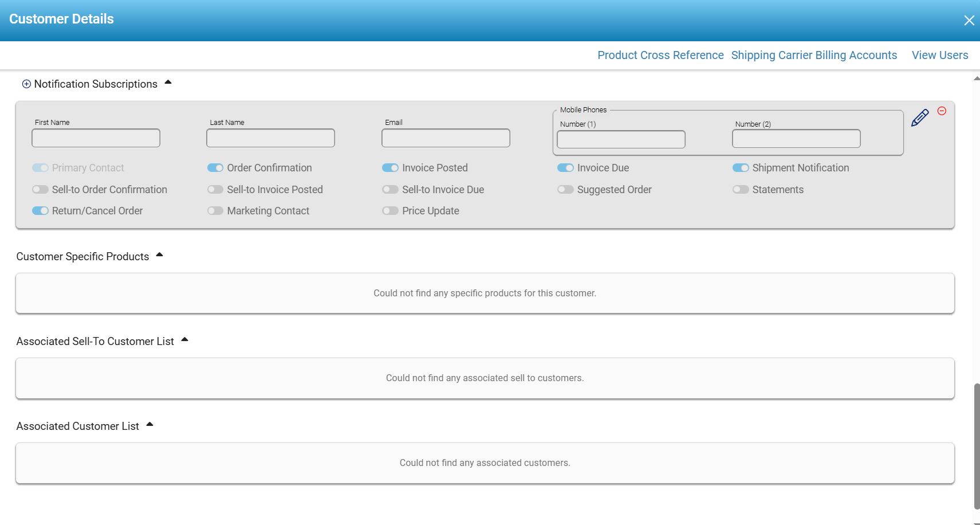Collapse the Associated Customer List section
Viewport: 980px width, 525px height.
tap(149, 425)
